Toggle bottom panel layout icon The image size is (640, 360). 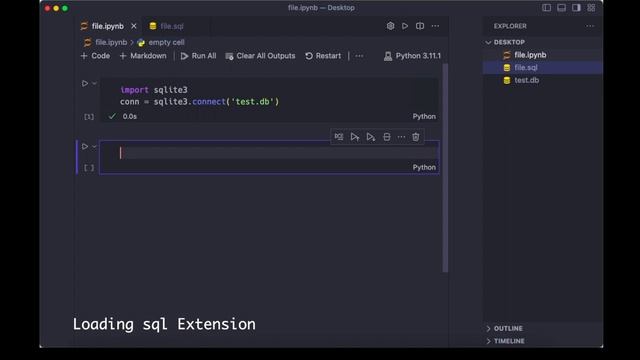(x=561, y=8)
